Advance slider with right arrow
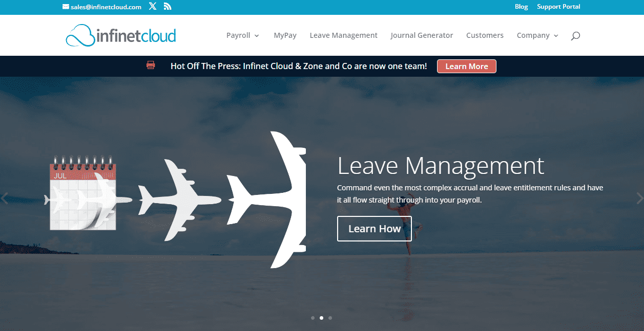 (x=639, y=198)
